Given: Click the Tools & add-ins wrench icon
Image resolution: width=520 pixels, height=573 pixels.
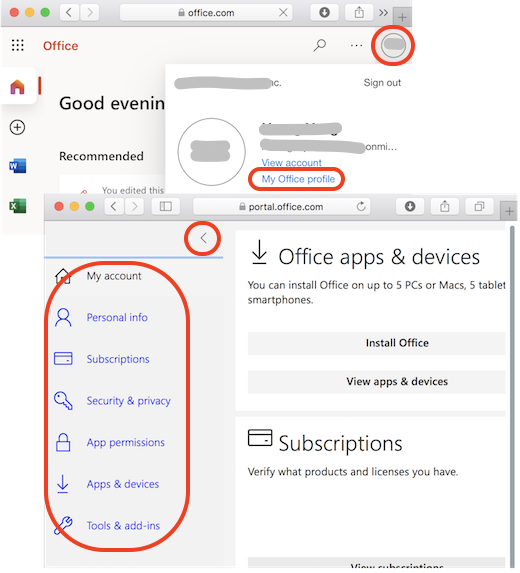Looking at the screenshot, I should click(x=63, y=526).
